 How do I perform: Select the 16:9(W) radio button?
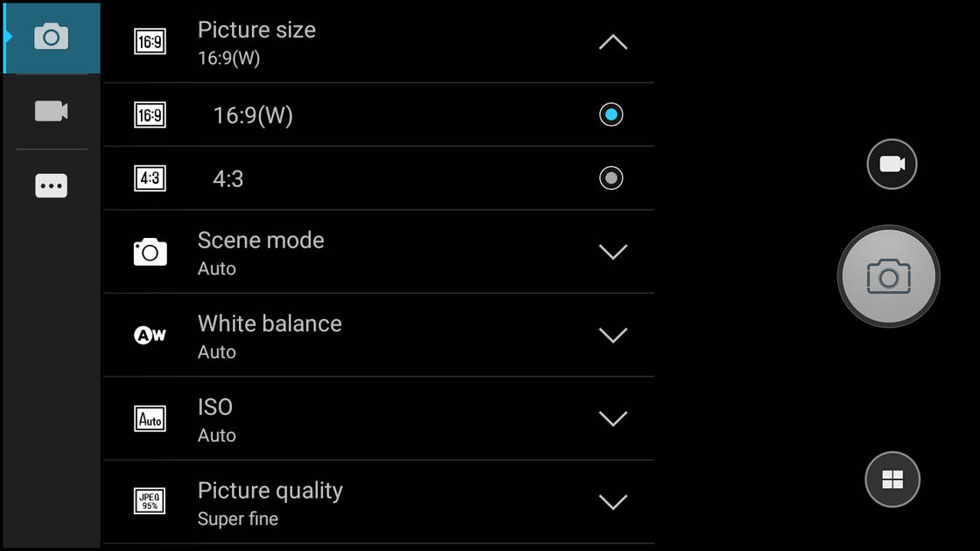coord(611,115)
